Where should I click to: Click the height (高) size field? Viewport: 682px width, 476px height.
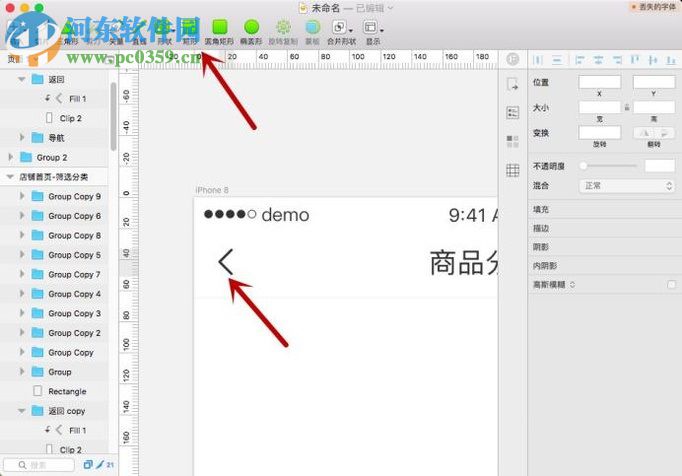(x=654, y=107)
